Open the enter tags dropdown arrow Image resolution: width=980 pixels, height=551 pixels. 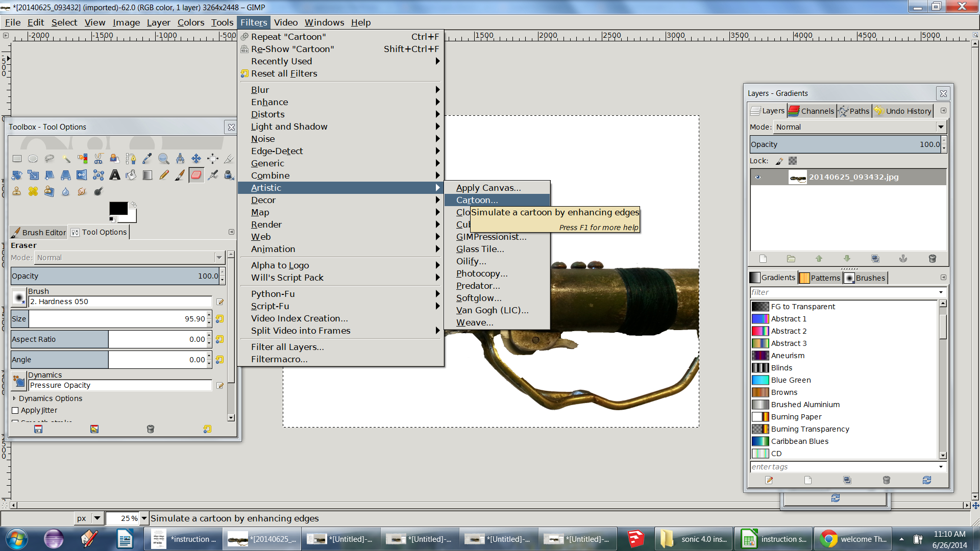pos(941,467)
